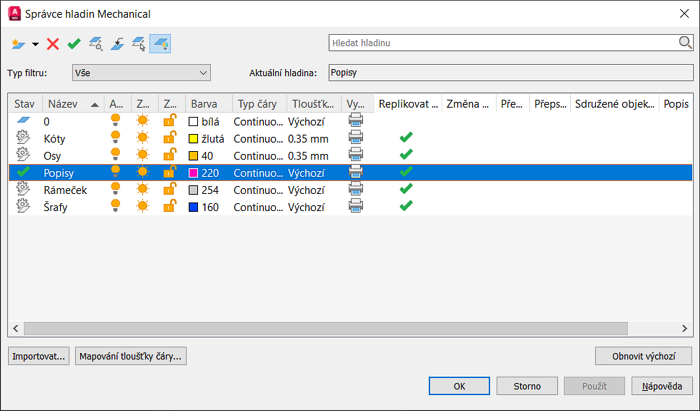The image size is (700, 411).
Task: Click the plot printer icon for Osy
Action: pyautogui.click(x=355, y=155)
